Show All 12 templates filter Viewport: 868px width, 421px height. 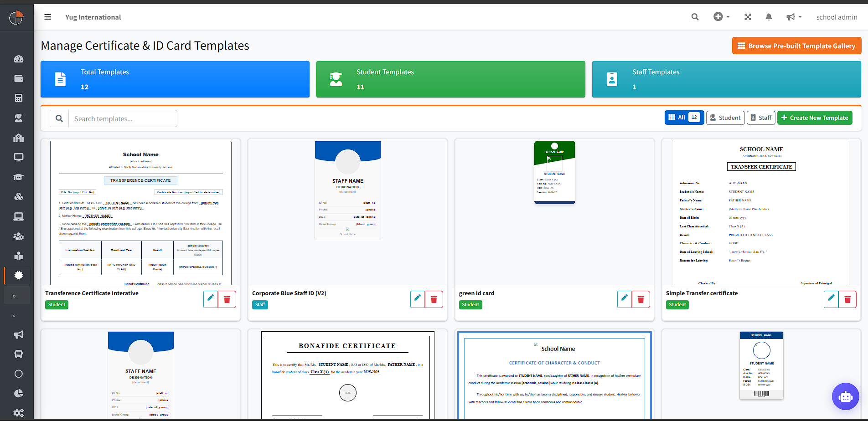[x=684, y=118]
